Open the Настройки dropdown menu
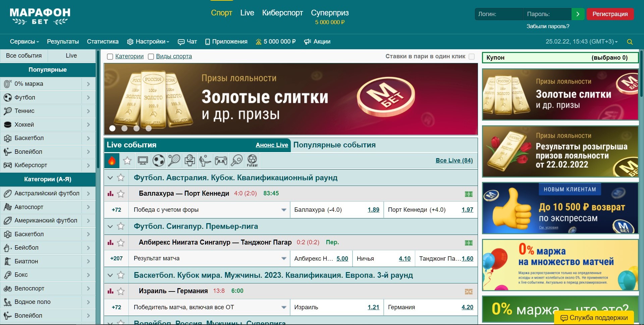The image size is (644, 325). [148, 42]
